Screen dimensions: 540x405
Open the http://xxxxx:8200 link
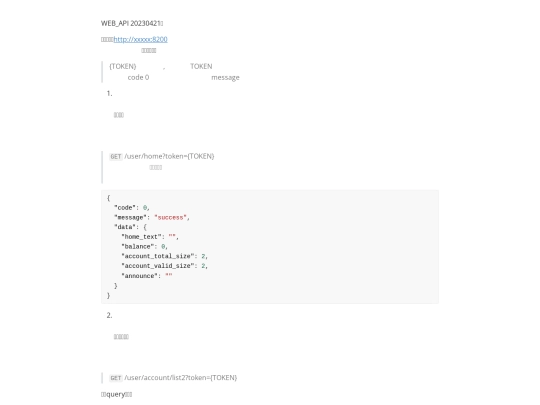[141, 39]
